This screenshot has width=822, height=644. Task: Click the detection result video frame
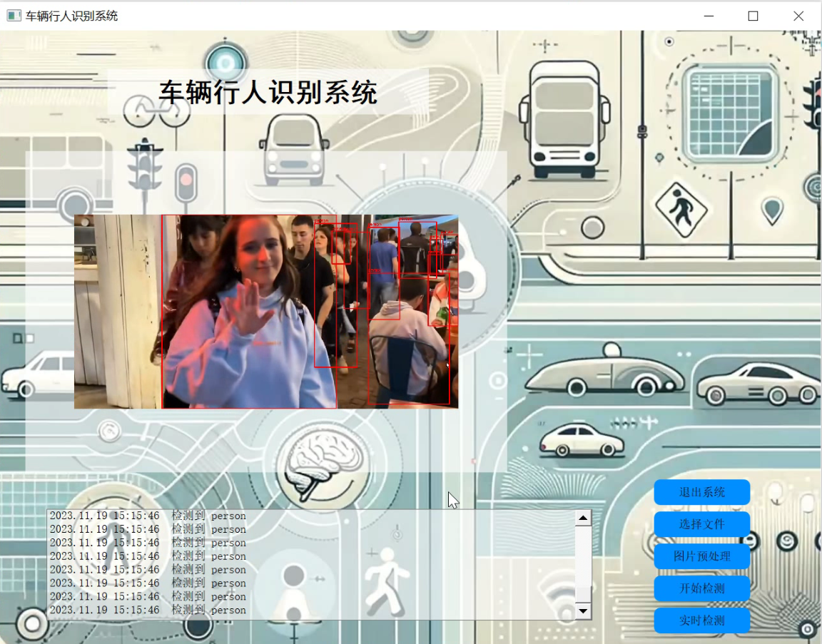(x=265, y=311)
